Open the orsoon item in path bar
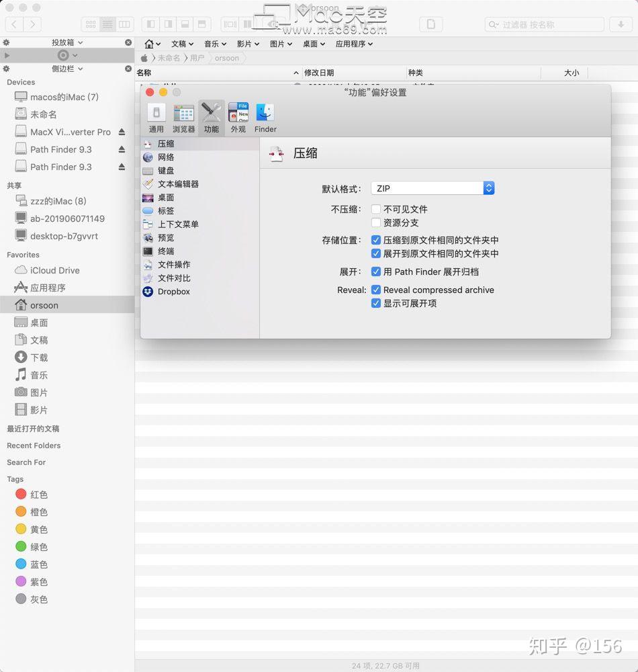Screen dimensions: 638x672 click(x=227, y=58)
